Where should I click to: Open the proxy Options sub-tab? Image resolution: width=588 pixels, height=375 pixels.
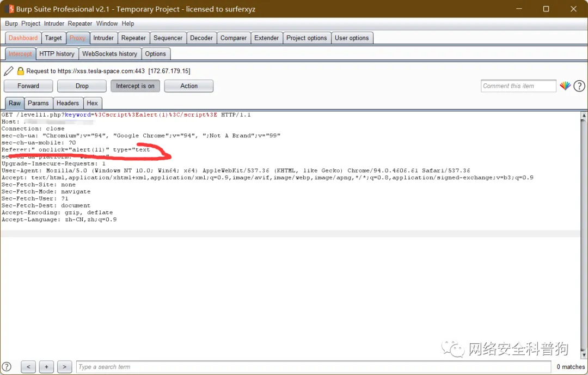(x=156, y=53)
